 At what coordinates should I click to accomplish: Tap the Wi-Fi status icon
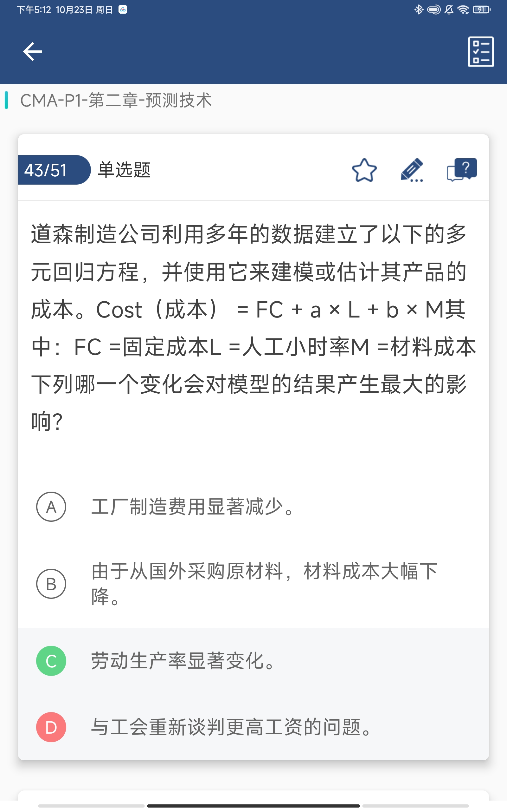[x=463, y=10]
